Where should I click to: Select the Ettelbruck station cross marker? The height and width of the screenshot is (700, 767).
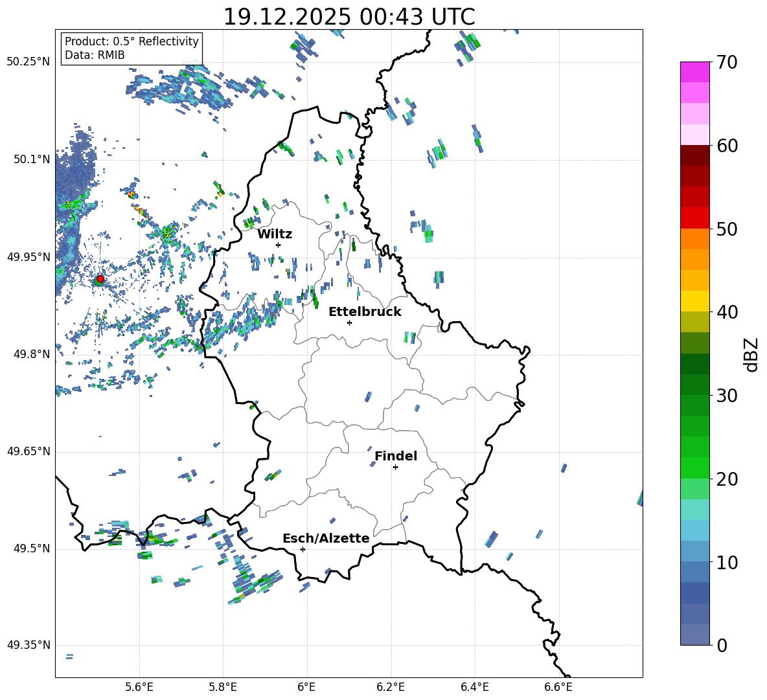point(349,322)
